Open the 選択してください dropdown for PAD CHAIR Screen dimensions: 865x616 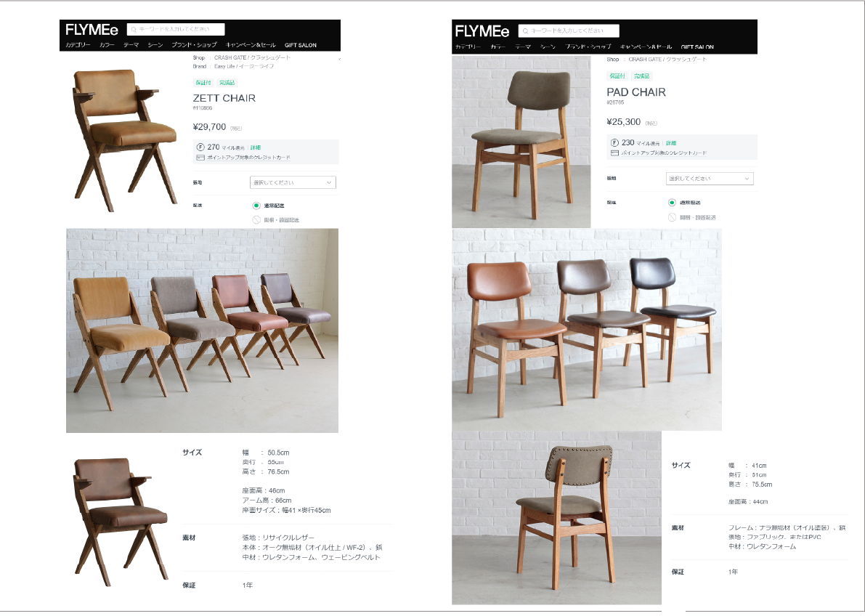[x=710, y=178]
